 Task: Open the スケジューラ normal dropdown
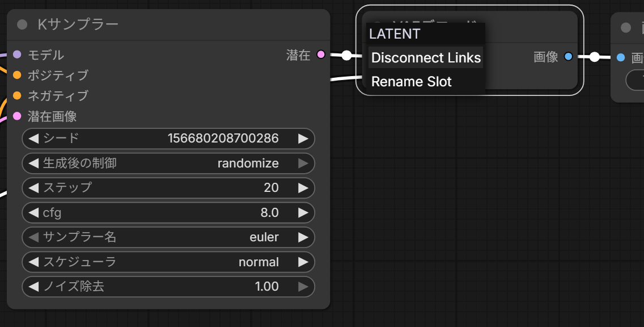coord(168,262)
